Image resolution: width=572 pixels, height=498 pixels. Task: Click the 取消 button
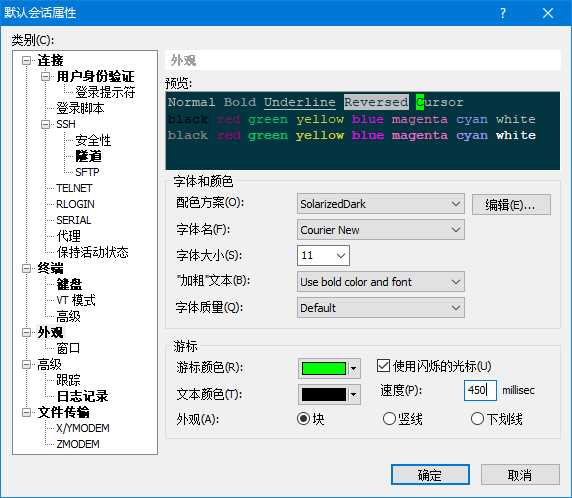(520, 474)
